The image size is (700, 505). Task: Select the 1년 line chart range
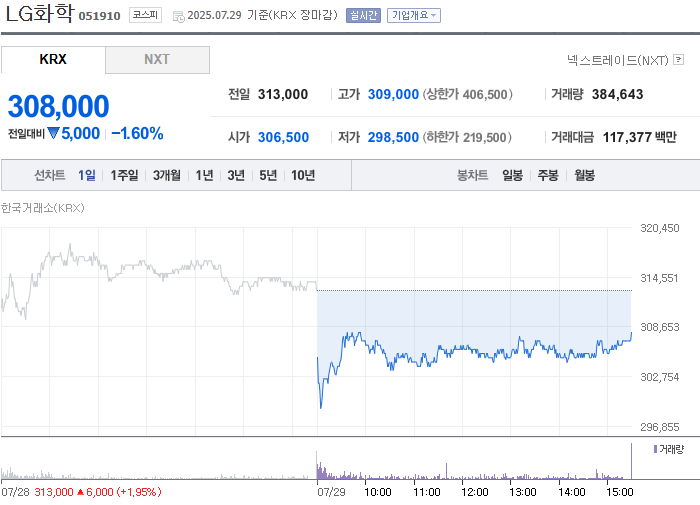pos(204,175)
